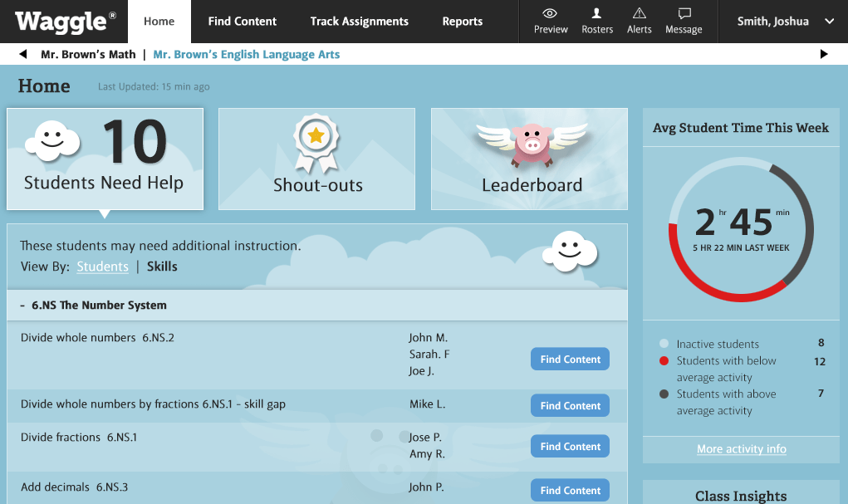Go to previous class with left arrow

pos(22,54)
